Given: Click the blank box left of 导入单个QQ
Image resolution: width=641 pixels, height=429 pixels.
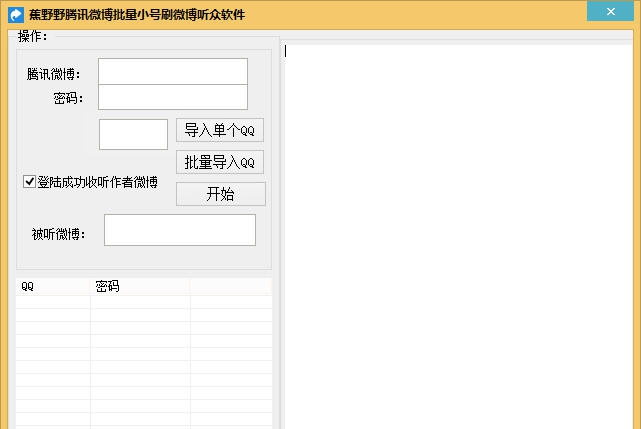Looking at the screenshot, I should (133, 135).
